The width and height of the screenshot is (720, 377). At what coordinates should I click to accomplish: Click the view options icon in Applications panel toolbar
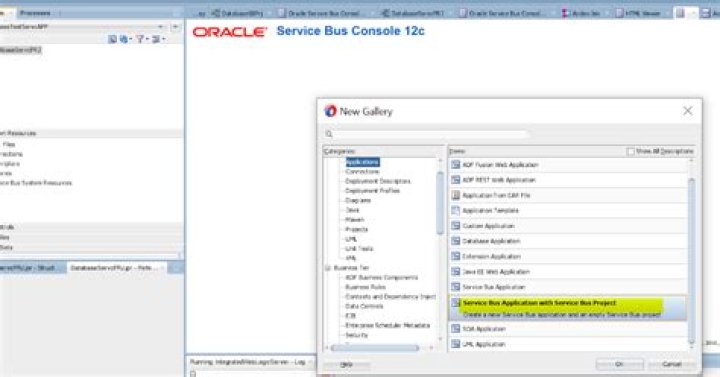pos(158,39)
